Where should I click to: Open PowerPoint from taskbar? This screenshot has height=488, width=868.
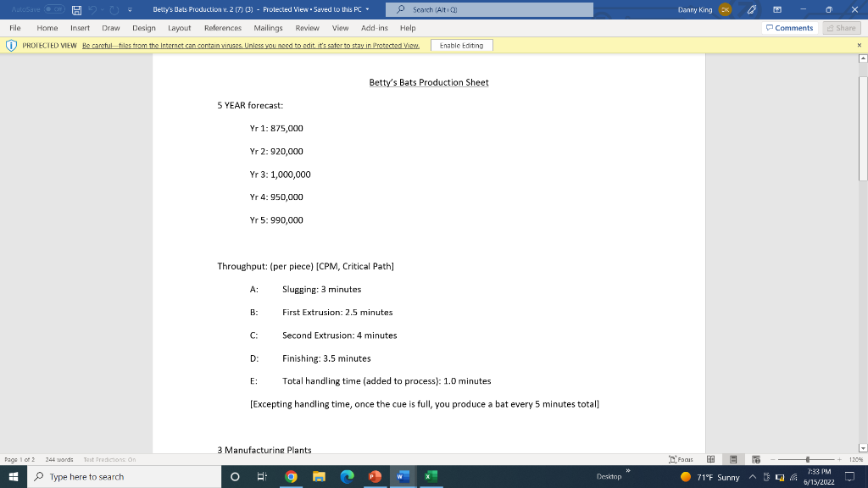[375, 476]
